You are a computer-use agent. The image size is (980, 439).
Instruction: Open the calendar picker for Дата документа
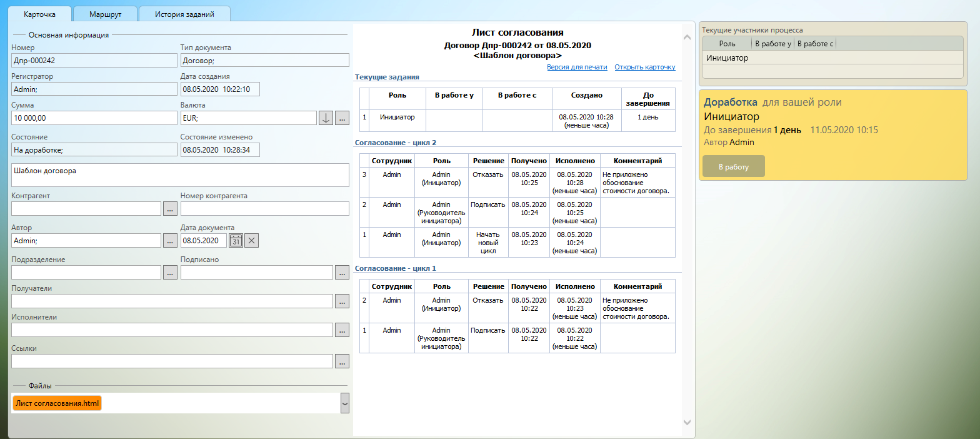point(236,240)
